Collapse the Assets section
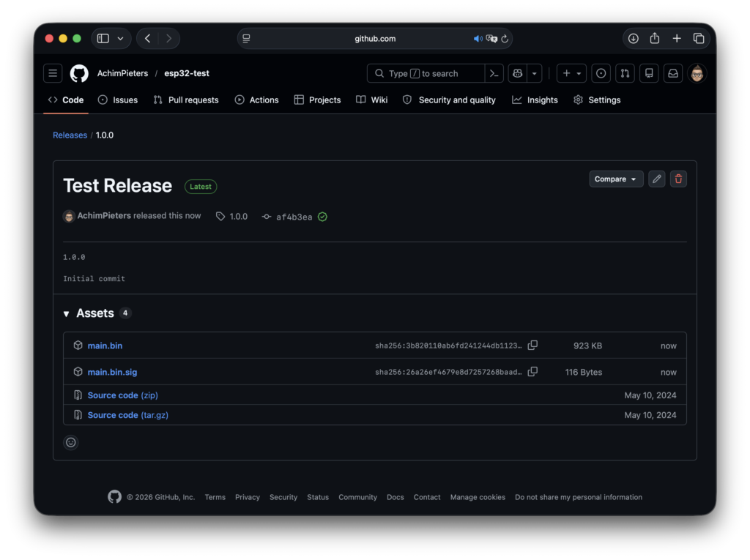The height and width of the screenshot is (560, 750). pos(67,313)
